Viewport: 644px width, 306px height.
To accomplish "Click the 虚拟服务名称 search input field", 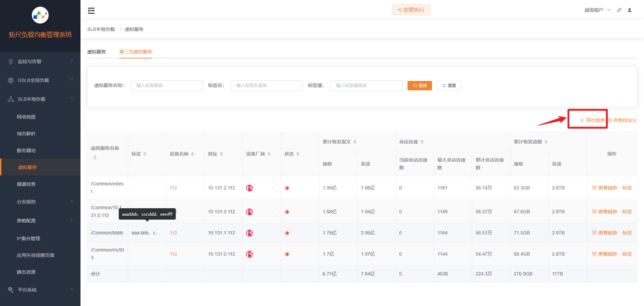I will click(x=167, y=85).
